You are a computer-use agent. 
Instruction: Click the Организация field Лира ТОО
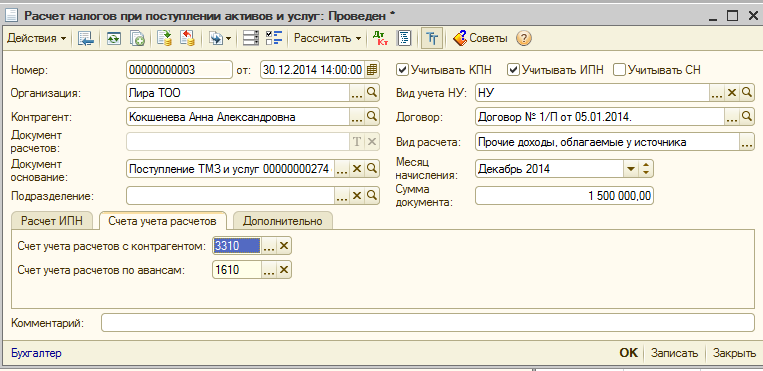pyautogui.click(x=237, y=93)
